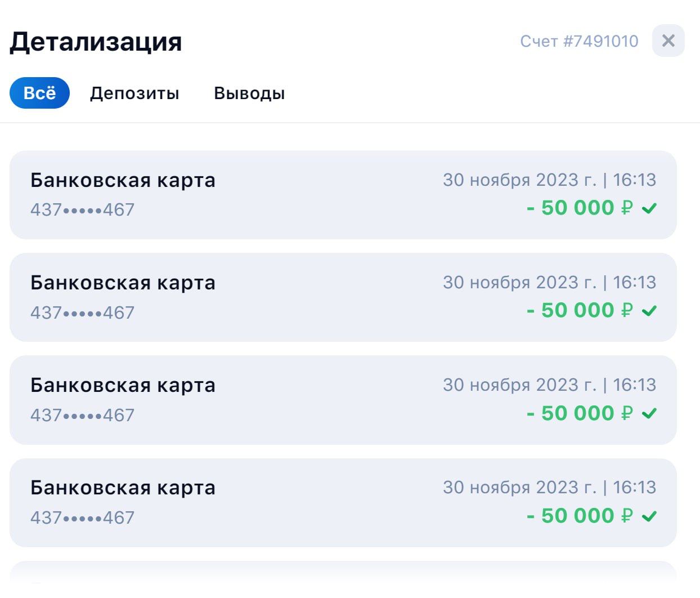This screenshot has width=700, height=598.
Task: Click the green checkmark on the third transaction
Action: [x=649, y=413]
